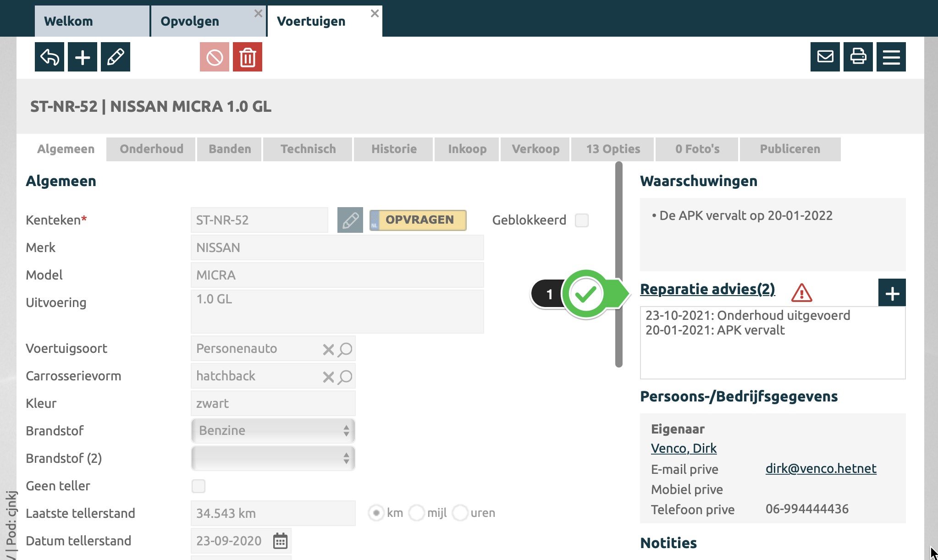Open the Brandstof Benzine dropdown
This screenshot has height=560, width=938.
(x=273, y=431)
